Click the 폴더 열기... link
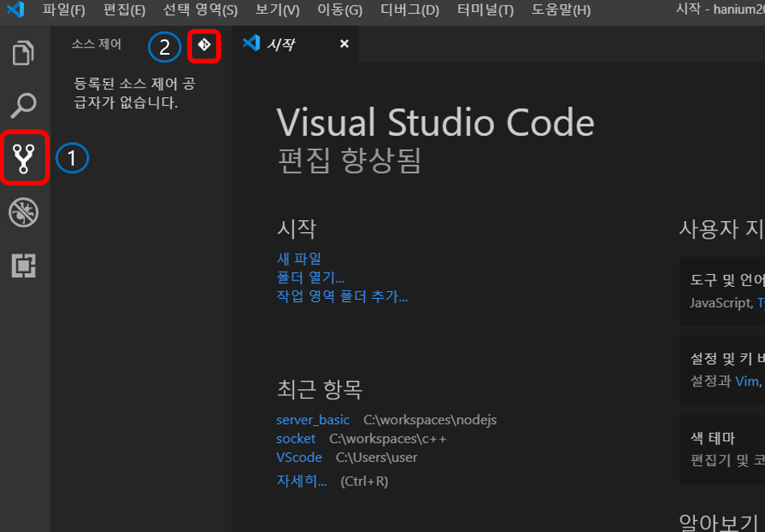Image resolution: width=765 pixels, height=532 pixels. click(310, 277)
